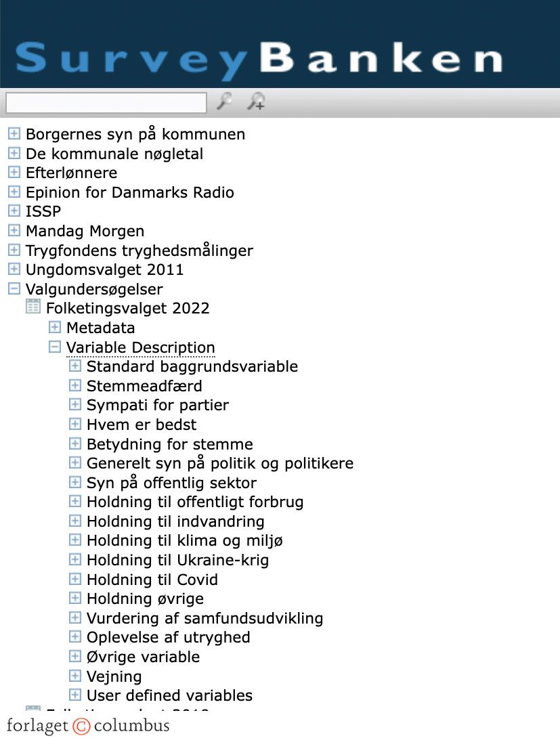Expand Trygfondens tryghedsmålinger
The width and height of the screenshot is (560, 738).
(14, 250)
